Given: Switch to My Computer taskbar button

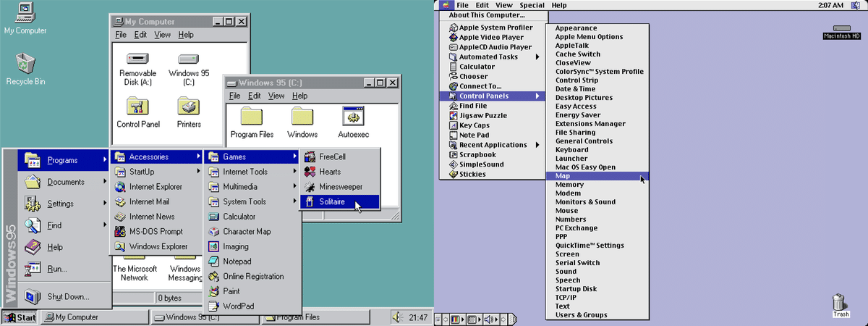Looking at the screenshot, I should 94,317.
